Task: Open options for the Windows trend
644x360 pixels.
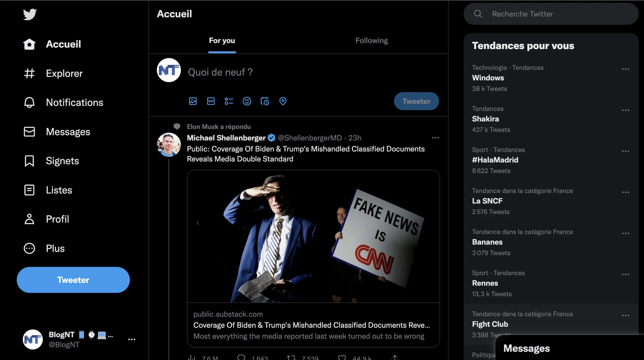Action: tap(625, 69)
